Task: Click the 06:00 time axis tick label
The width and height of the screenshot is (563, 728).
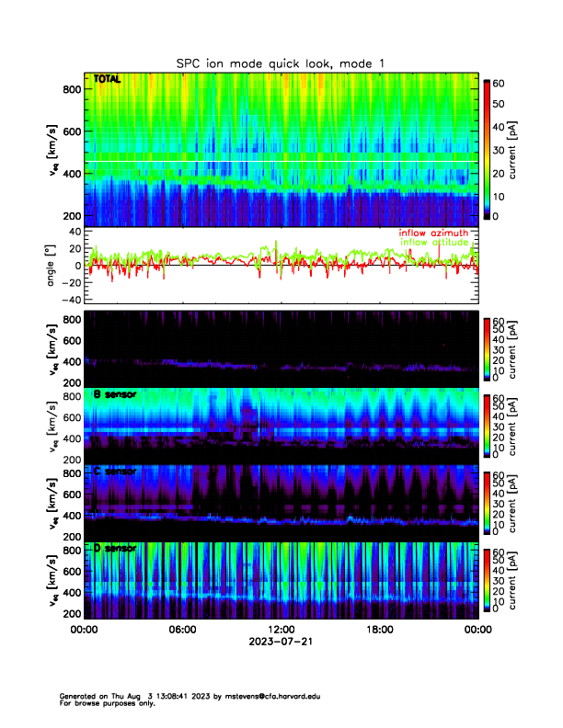Action: (182, 630)
